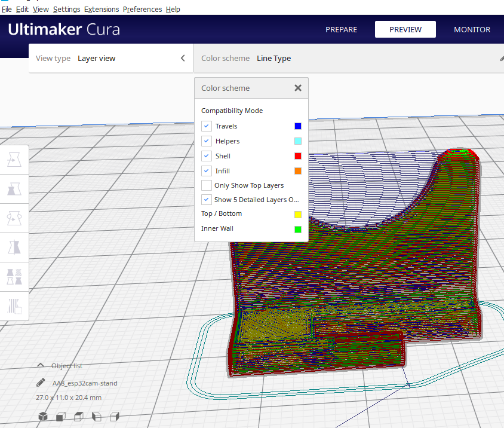
Task: Open the Per Model Settings tool
Action: (x=14, y=277)
